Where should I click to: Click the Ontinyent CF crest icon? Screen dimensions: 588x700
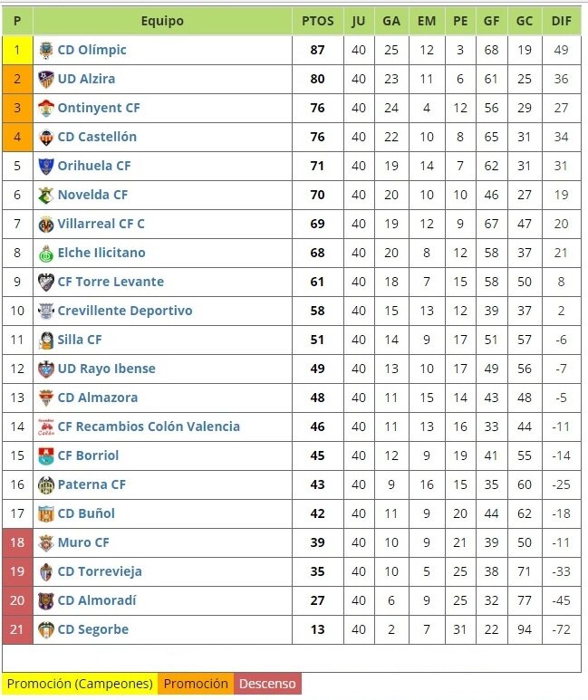(46, 108)
